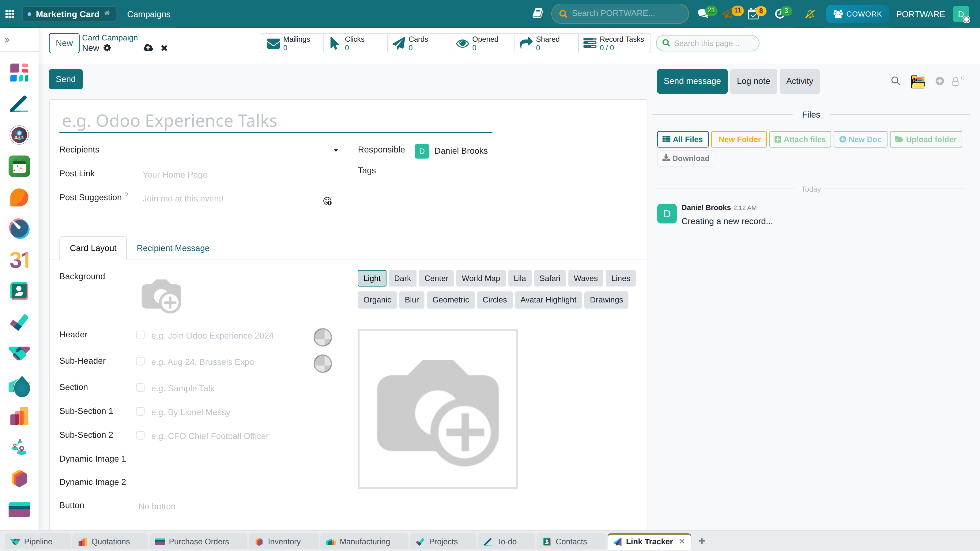Viewport: 980px width, 551px height.
Task: Enable the Header checkbox
Action: point(140,335)
